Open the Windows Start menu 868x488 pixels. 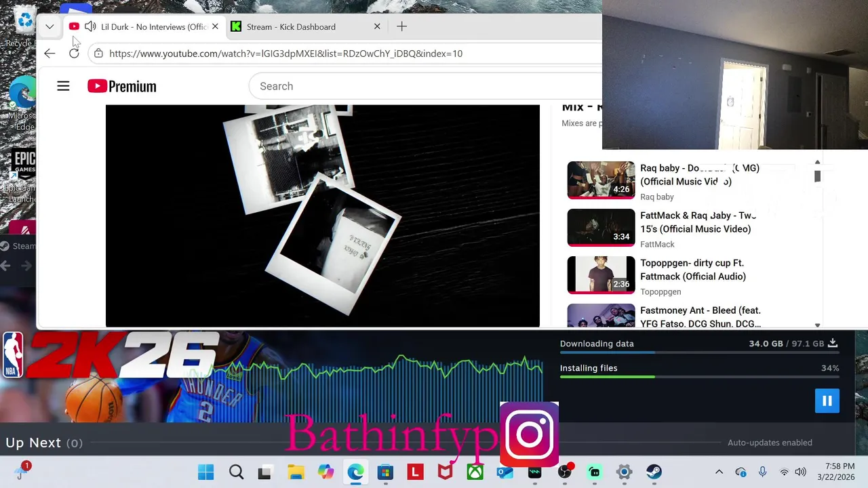pos(205,472)
